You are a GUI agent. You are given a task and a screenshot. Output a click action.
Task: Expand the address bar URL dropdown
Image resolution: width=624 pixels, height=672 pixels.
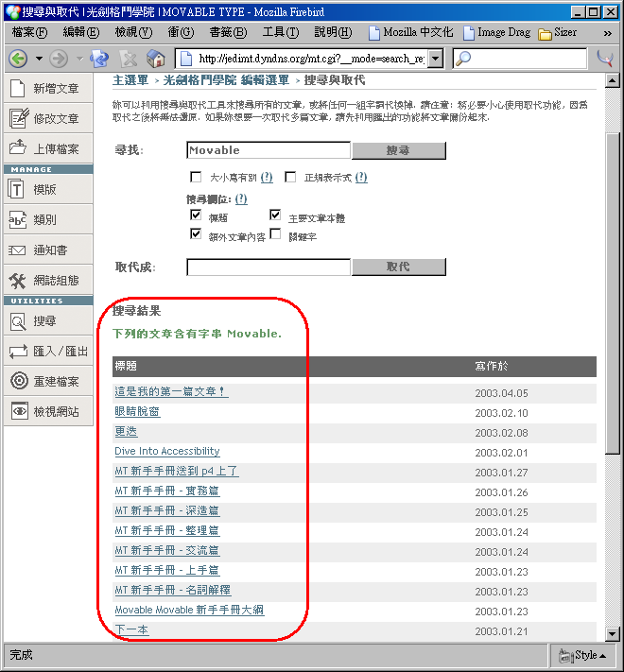coord(436,59)
